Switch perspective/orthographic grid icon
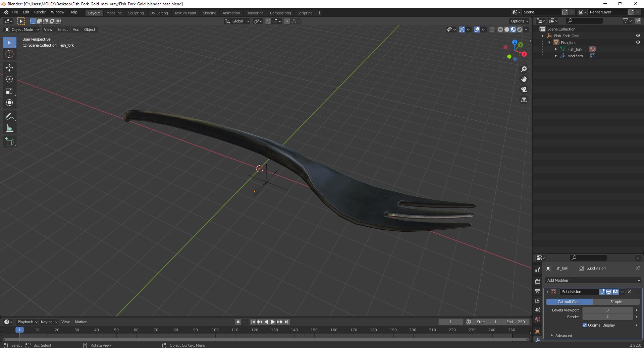Viewport: 644px width, 348px height. [524, 100]
